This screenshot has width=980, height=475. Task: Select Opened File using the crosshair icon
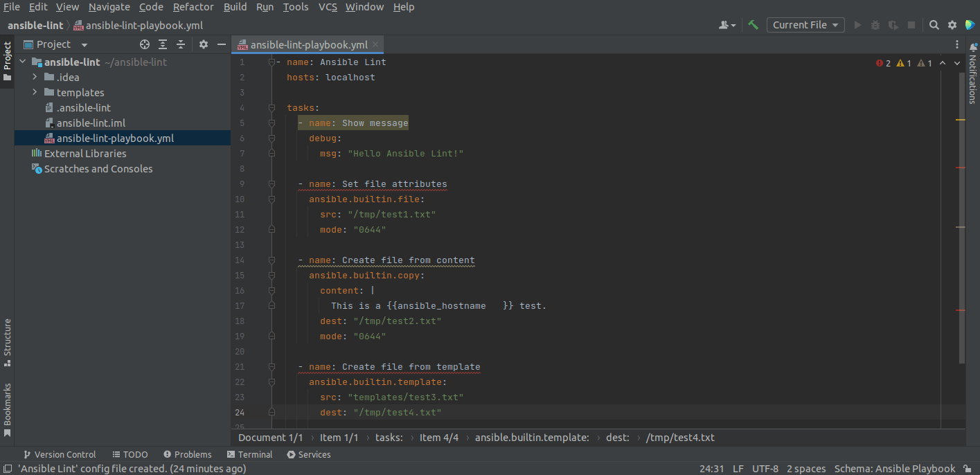(x=144, y=44)
